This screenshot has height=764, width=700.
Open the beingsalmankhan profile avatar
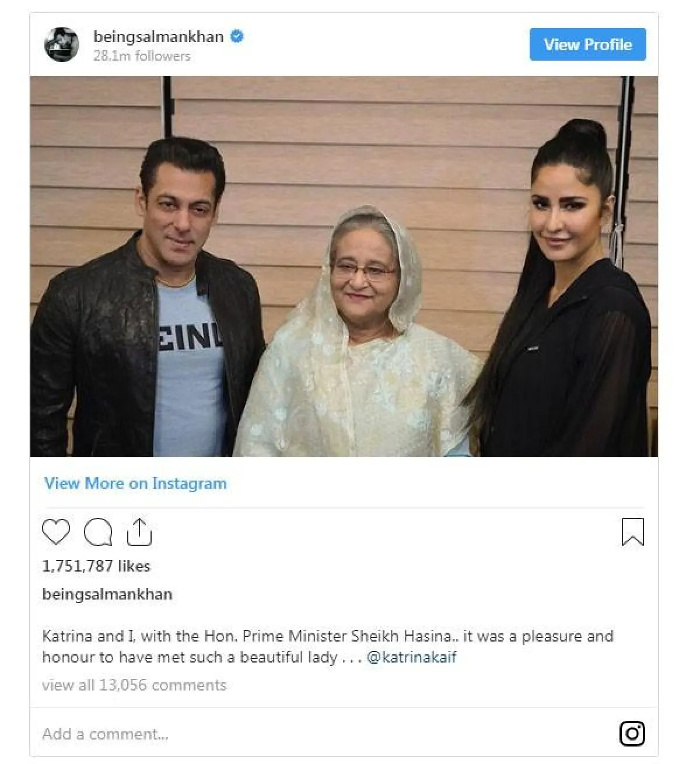point(62,44)
